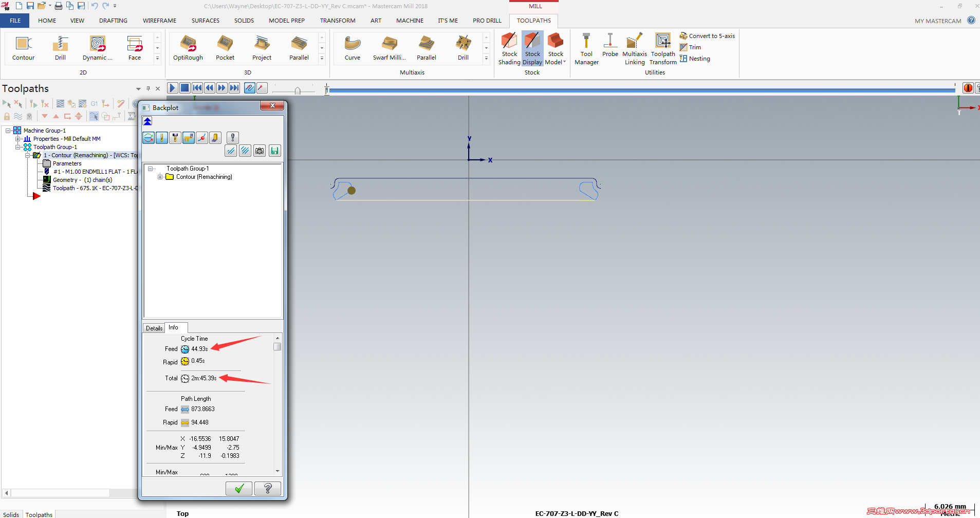Click the Trim utility
Screen dimensions: 980x518
tap(690, 47)
